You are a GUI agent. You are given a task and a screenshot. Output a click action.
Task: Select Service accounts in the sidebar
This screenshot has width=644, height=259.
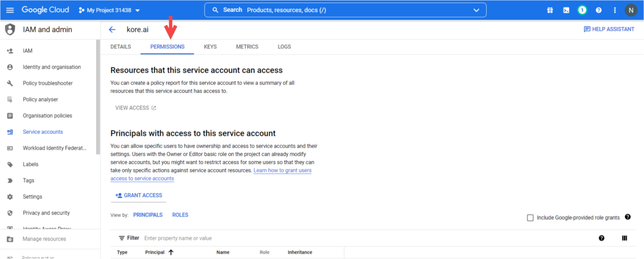pyautogui.click(x=43, y=132)
